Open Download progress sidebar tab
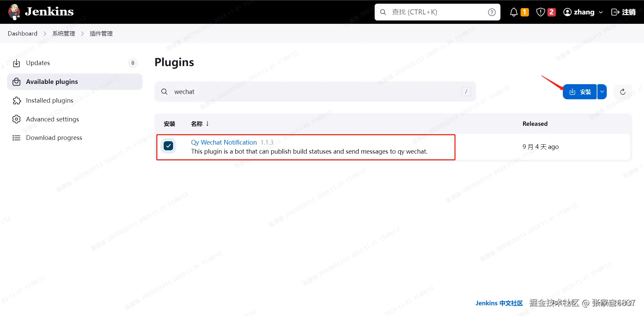Screen dimensions: 644x316 coord(75,138)
